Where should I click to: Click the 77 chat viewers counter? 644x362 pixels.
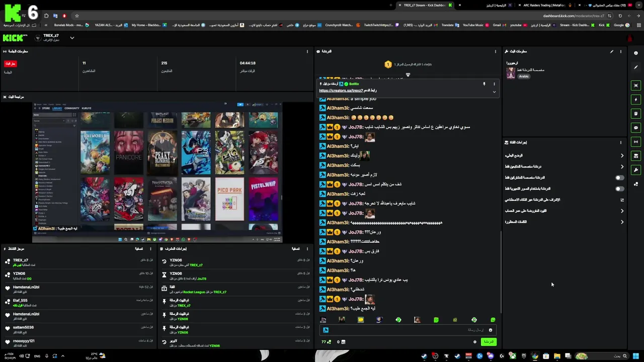[x=327, y=342]
